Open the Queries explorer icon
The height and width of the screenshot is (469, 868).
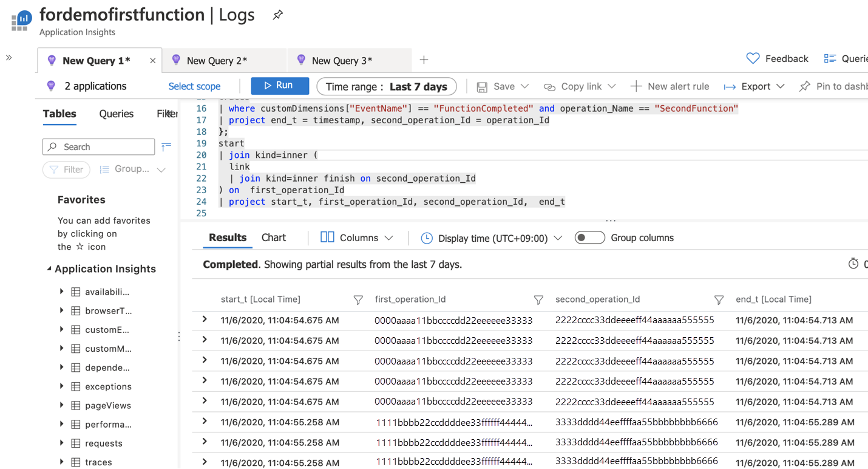click(830, 58)
